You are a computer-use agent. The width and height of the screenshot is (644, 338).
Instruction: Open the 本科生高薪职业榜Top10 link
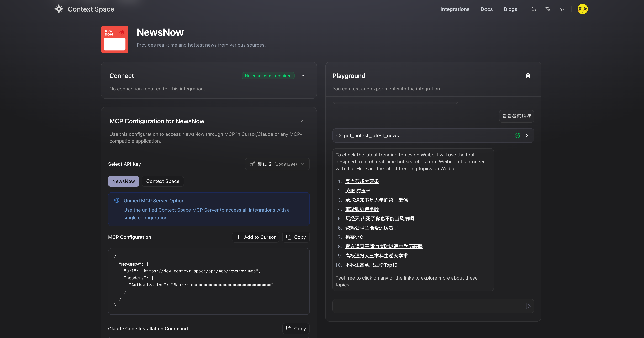(371, 265)
